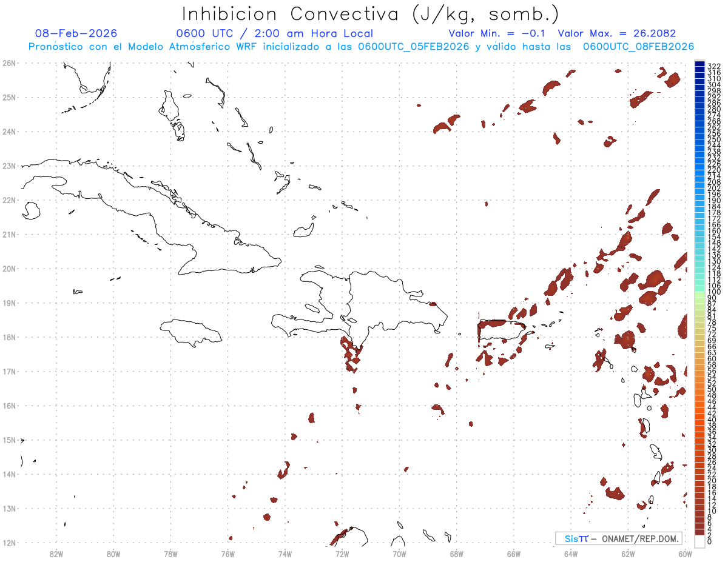Click the 14N latitude label

[x=8, y=474]
